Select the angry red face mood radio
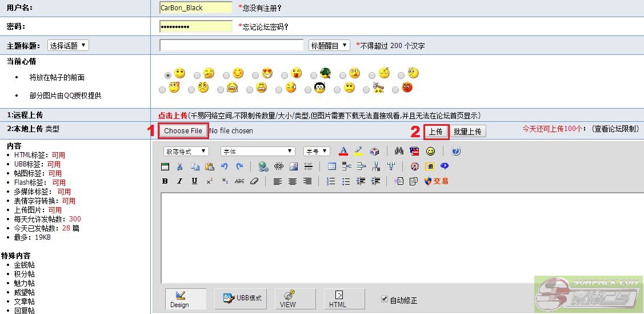The height and width of the screenshot is (314, 644). point(395,90)
